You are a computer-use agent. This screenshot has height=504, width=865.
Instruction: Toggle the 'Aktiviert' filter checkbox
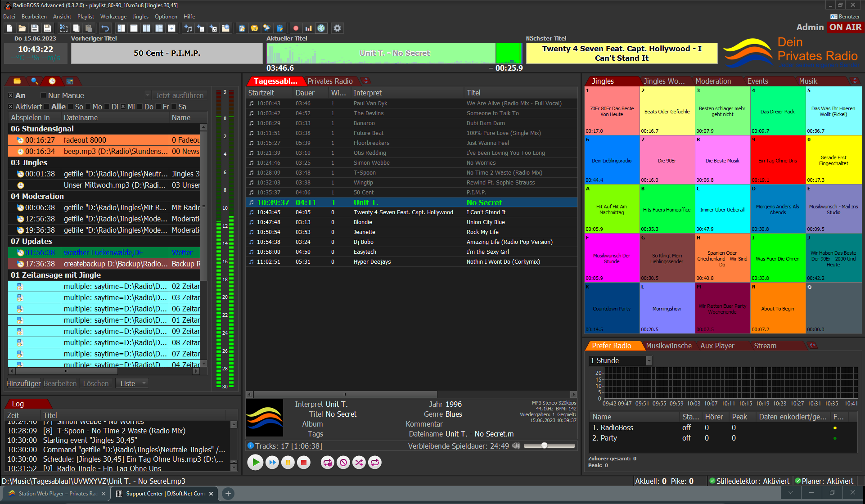coord(10,107)
